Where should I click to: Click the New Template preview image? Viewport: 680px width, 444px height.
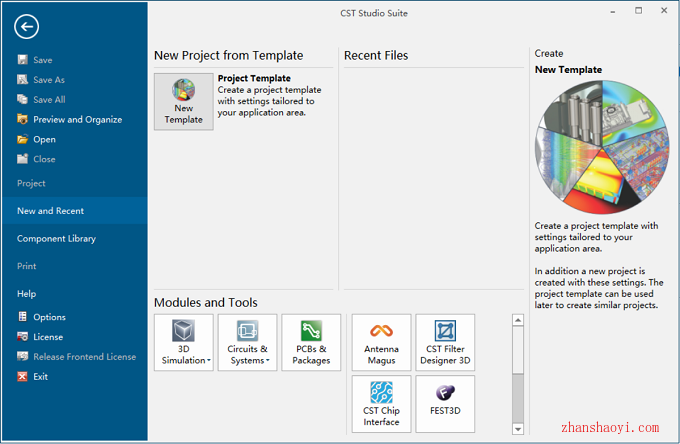602,147
